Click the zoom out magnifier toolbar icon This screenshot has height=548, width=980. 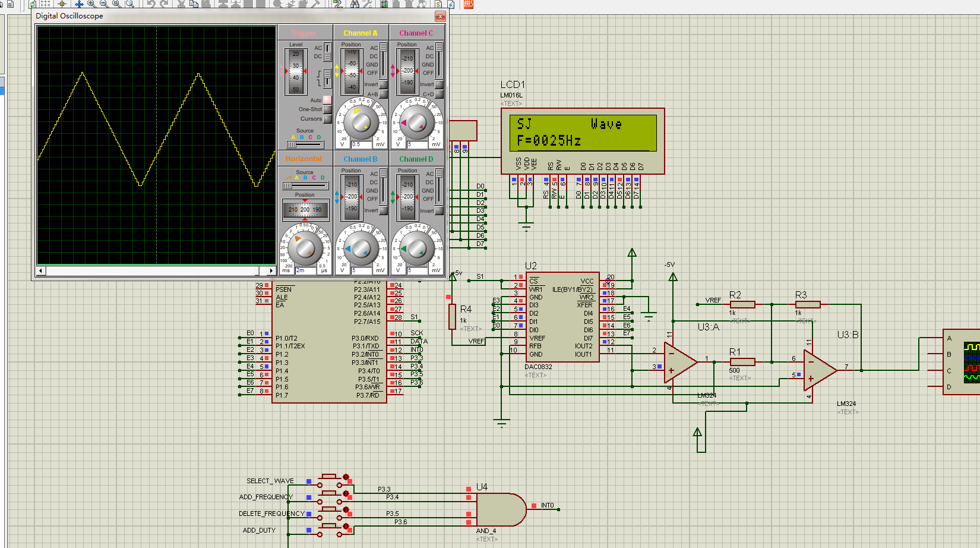pyautogui.click(x=103, y=4)
